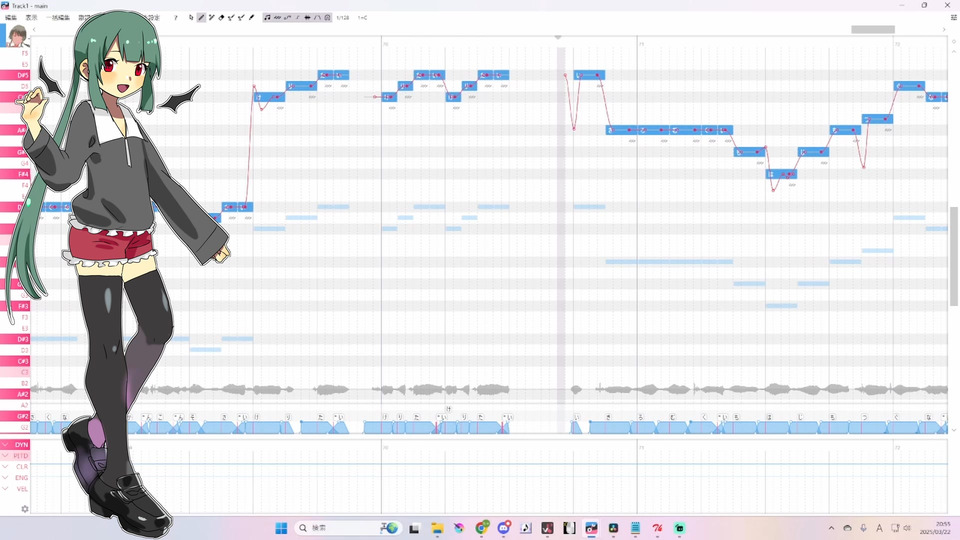960x540 pixels.
Task: Open DaVinci Resolve from taskbar
Action: tap(613, 528)
